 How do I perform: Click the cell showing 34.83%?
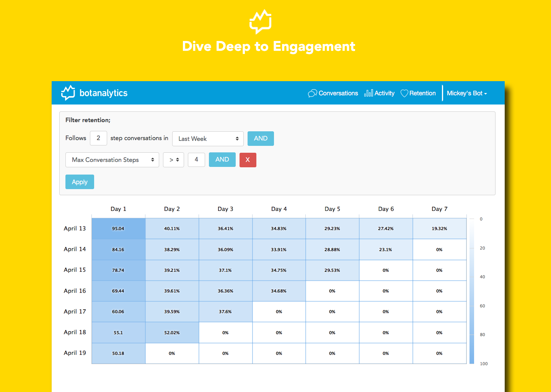pos(279,229)
